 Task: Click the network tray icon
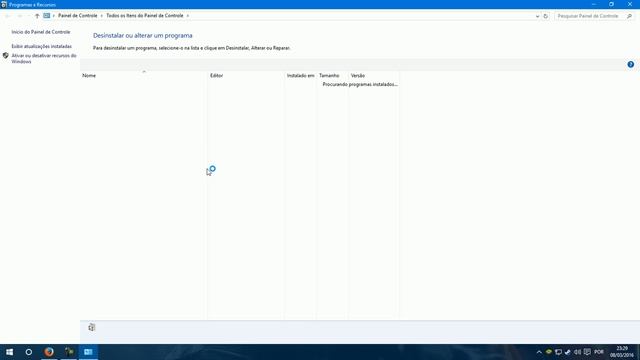click(x=558, y=352)
